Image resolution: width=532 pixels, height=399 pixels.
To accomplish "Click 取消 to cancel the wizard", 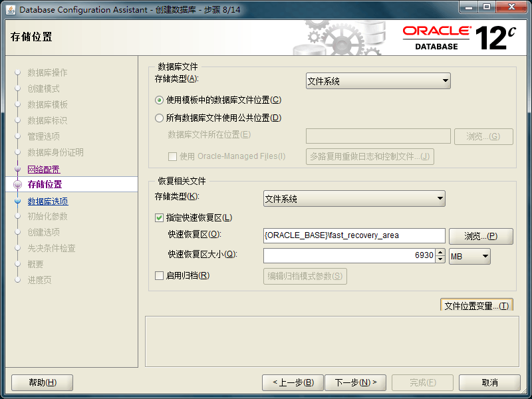I will click(489, 382).
